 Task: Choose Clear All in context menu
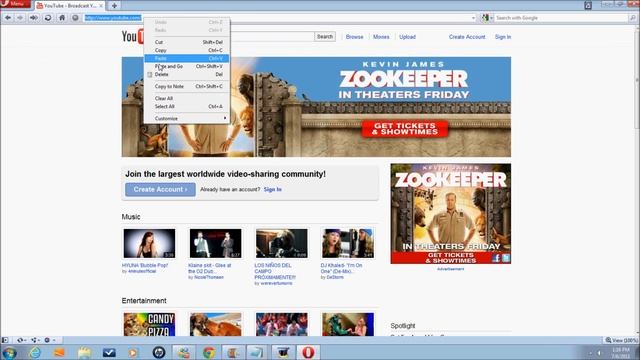click(187, 98)
